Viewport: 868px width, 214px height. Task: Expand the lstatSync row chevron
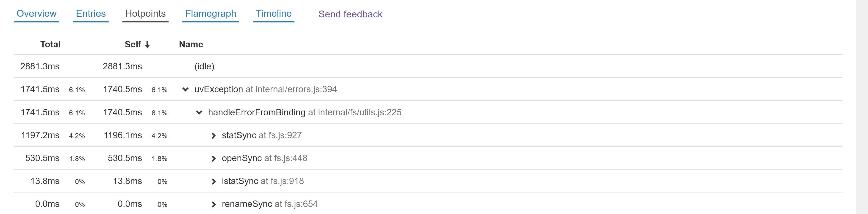pyautogui.click(x=213, y=181)
